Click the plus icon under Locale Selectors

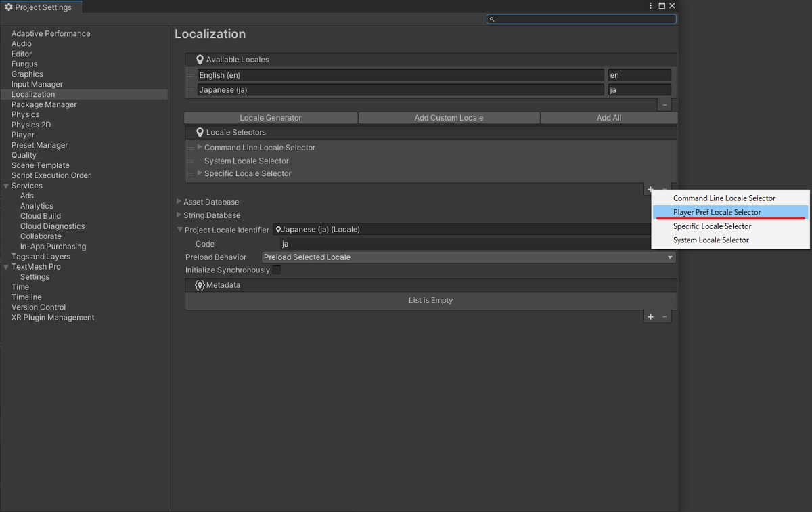coord(650,189)
